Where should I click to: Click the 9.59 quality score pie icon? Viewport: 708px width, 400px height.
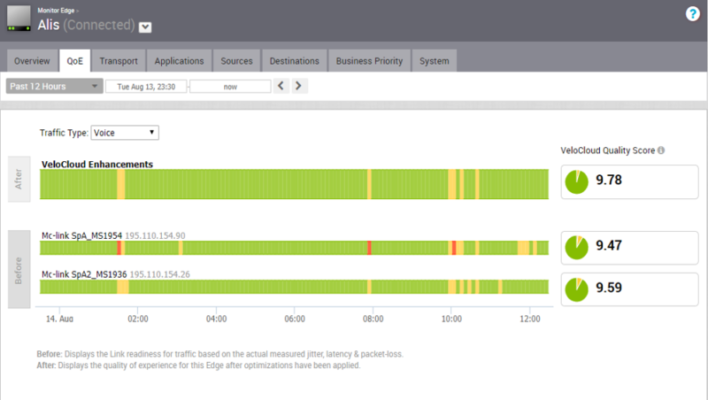[x=577, y=288]
